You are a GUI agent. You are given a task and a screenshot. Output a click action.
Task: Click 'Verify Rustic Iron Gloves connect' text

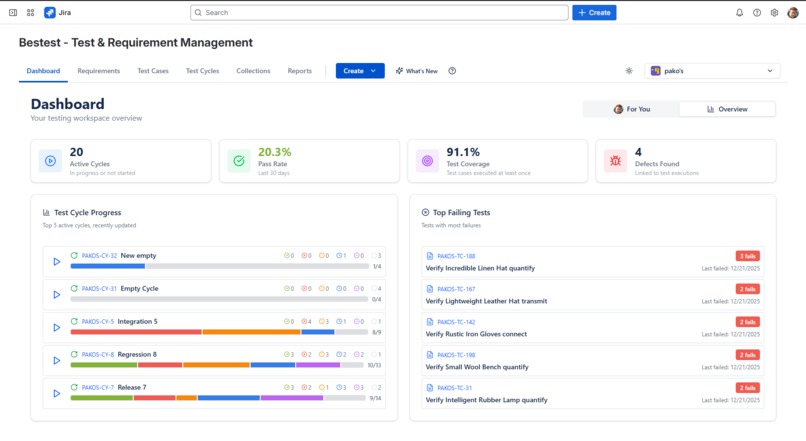476,334
